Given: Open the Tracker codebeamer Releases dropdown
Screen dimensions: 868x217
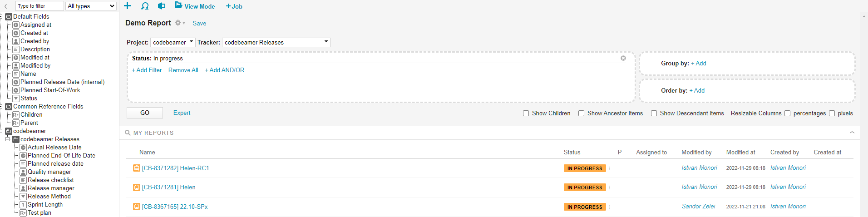Looking at the screenshot, I should [276, 42].
